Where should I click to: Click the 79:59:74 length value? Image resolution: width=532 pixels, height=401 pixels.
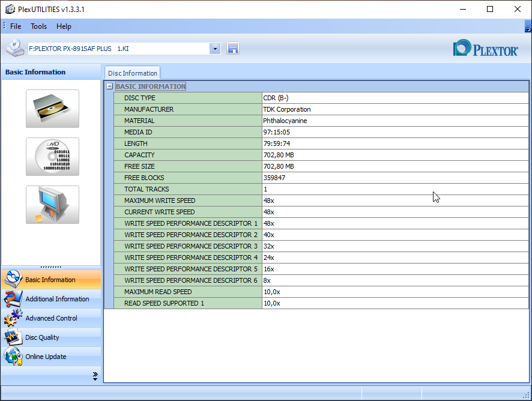(x=277, y=143)
